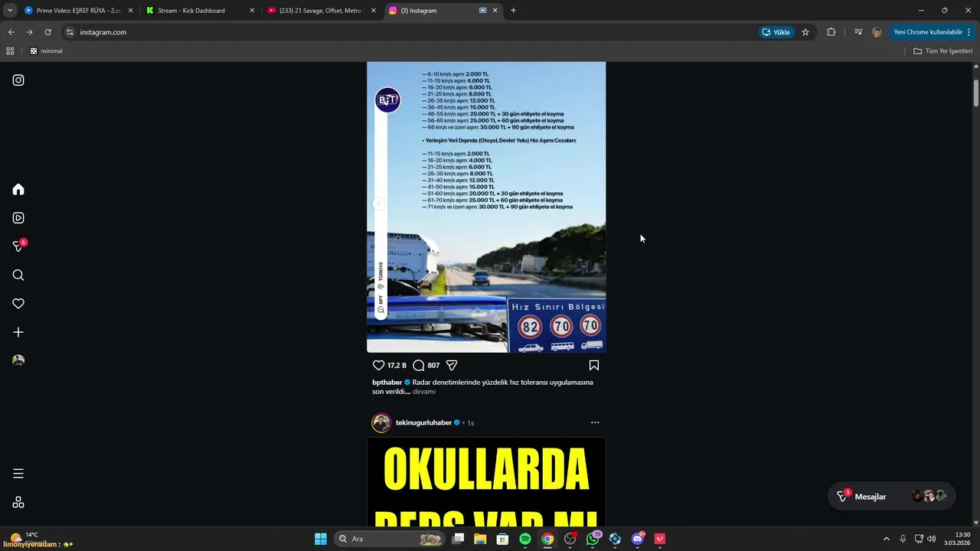Image resolution: width=980 pixels, height=551 pixels.
Task: Open the Meta apps grid icon in sidebar
Action: [18, 502]
